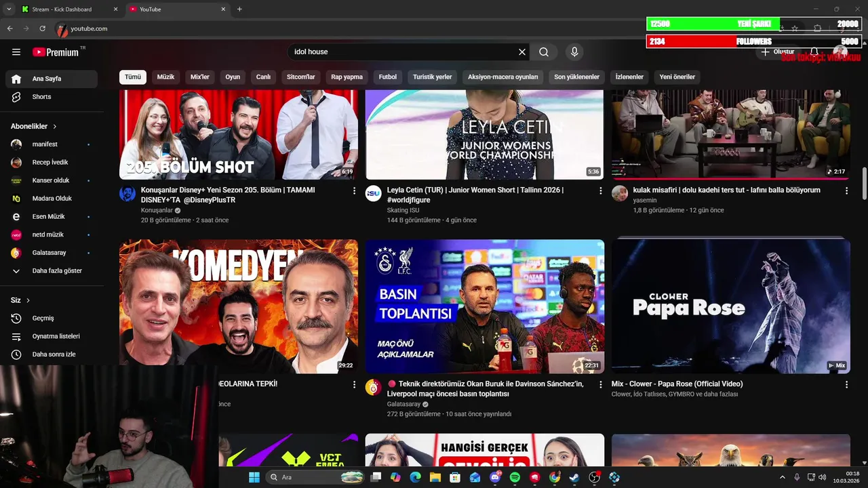
Task: Show hidden system tray icons
Action: tap(782, 477)
